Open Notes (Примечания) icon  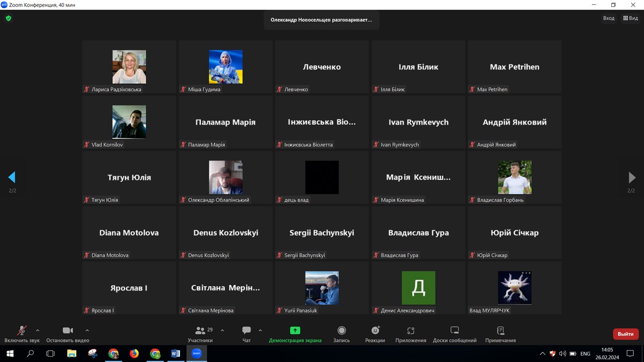(500, 331)
